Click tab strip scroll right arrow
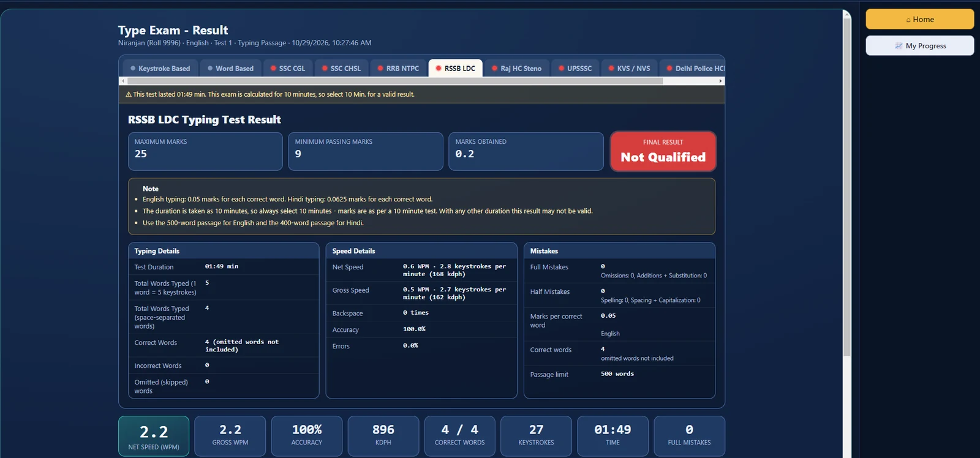The image size is (980, 458). pos(721,81)
